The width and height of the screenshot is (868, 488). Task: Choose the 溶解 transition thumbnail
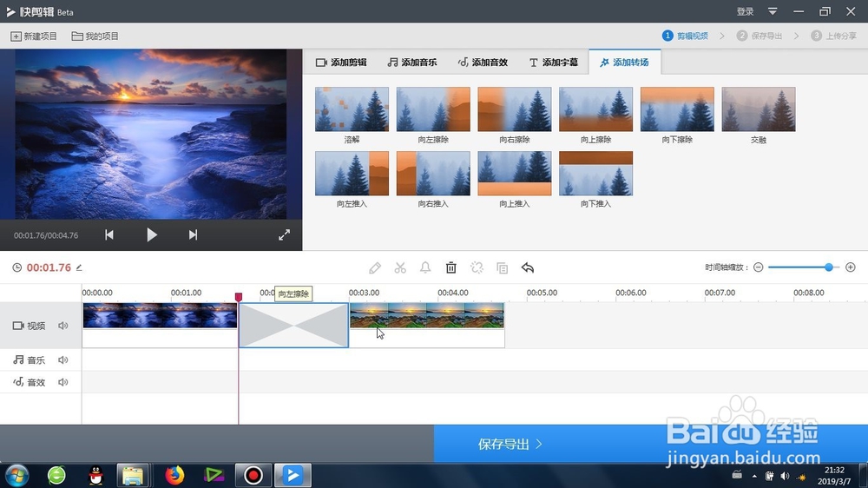pyautogui.click(x=352, y=109)
